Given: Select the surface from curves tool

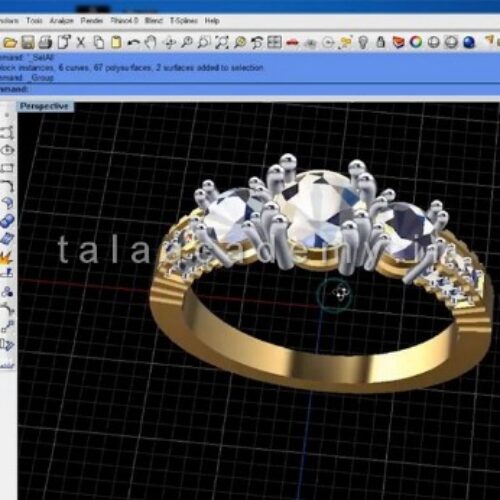Looking at the screenshot, I should click(7, 238).
